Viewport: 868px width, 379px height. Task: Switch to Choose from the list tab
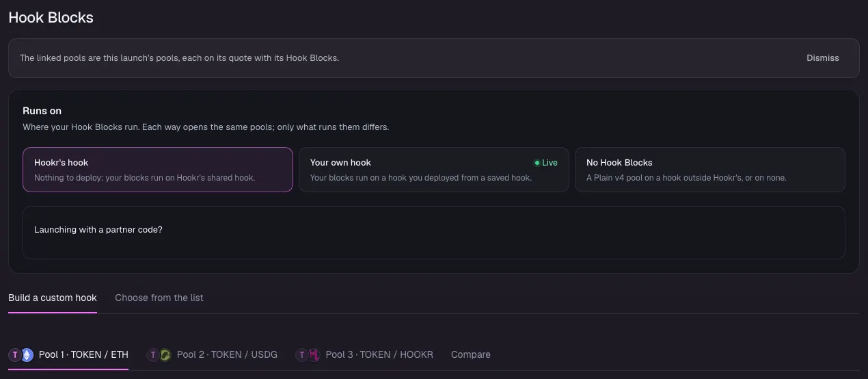pos(159,298)
